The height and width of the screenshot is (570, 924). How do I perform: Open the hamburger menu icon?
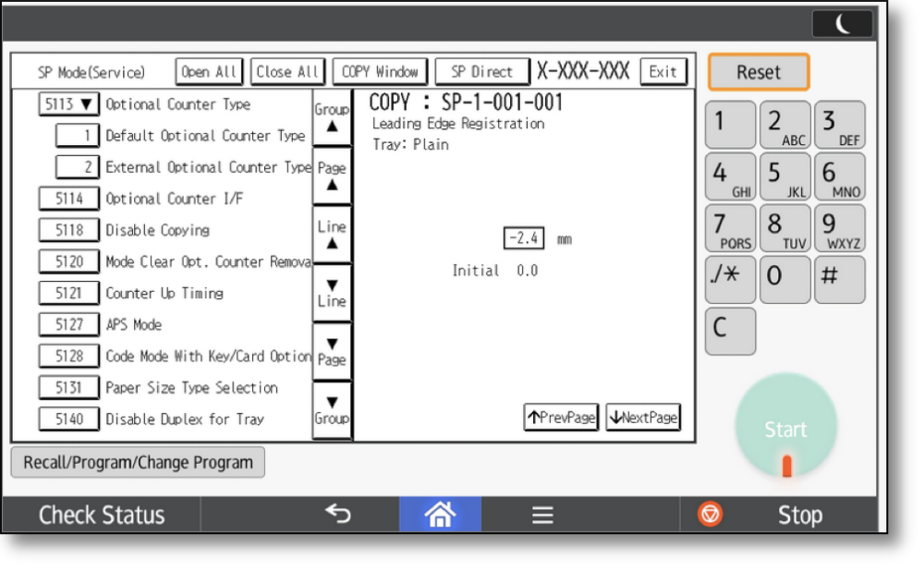pyautogui.click(x=542, y=515)
